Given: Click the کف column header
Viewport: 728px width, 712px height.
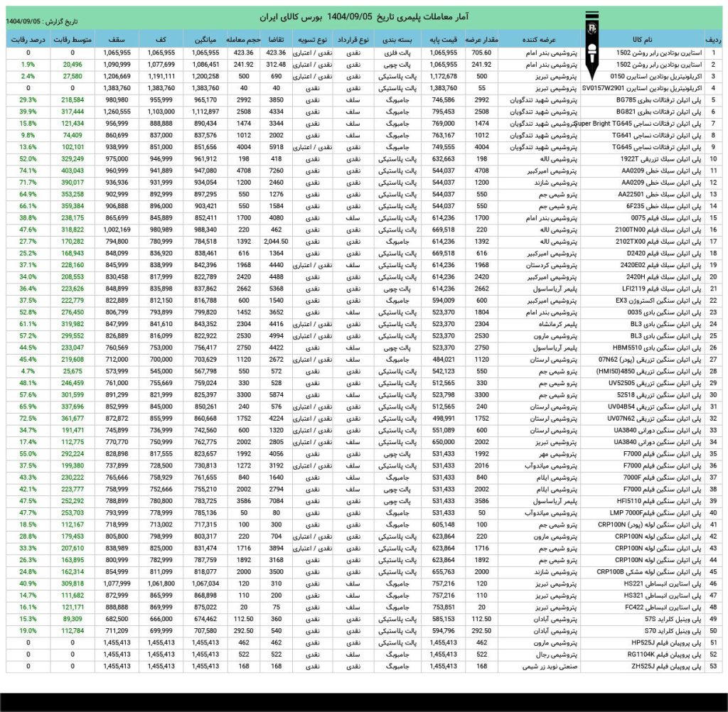Looking at the screenshot, I should coord(161,40).
